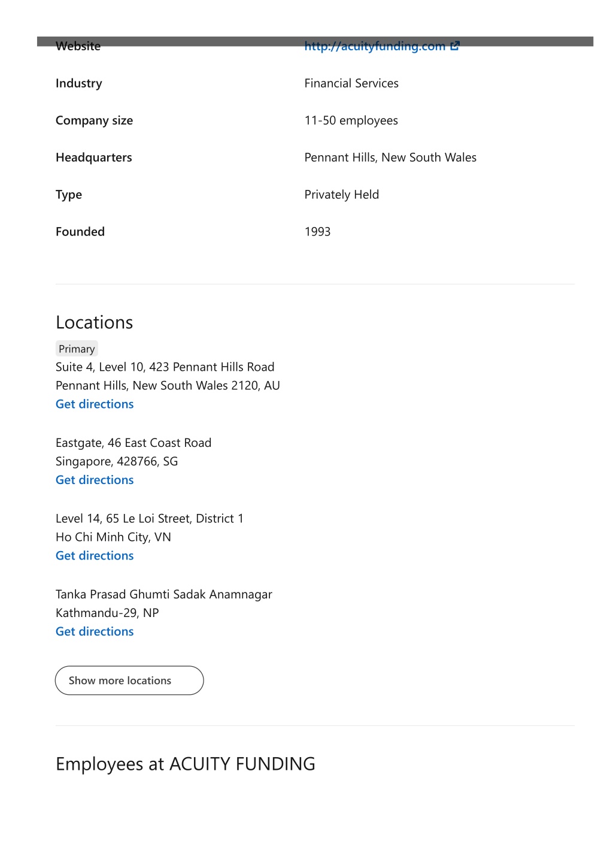Click the 11-50 employees company size text
Viewport: 613px width, 868px height.
tap(351, 120)
